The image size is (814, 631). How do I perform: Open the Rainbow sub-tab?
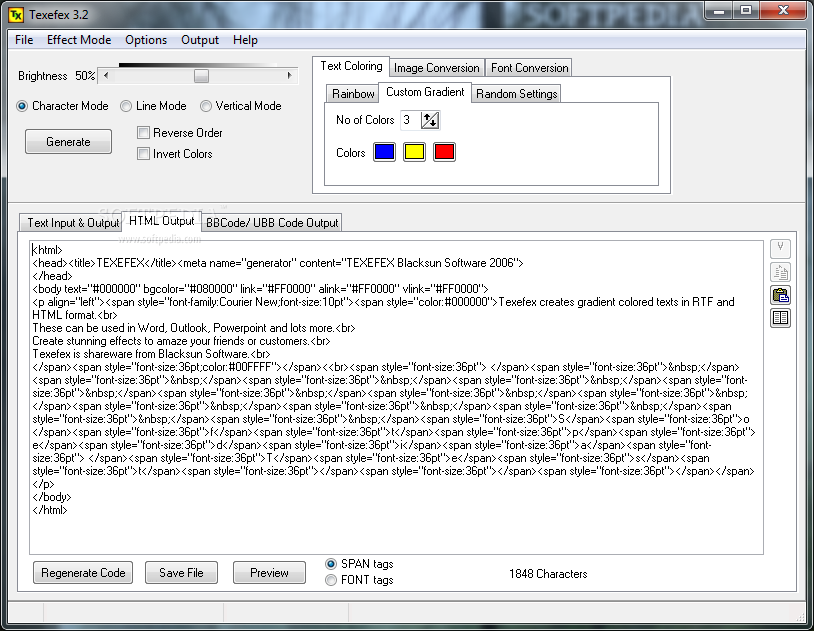click(x=353, y=94)
